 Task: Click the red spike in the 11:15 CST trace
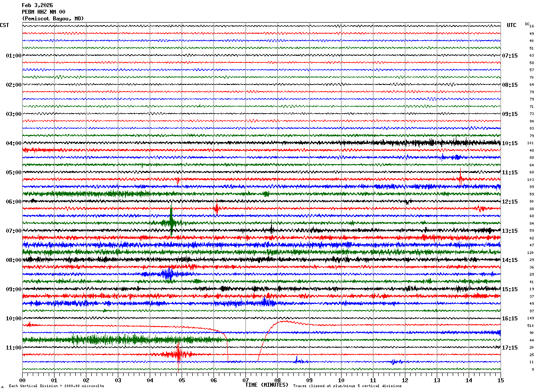coord(179,354)
